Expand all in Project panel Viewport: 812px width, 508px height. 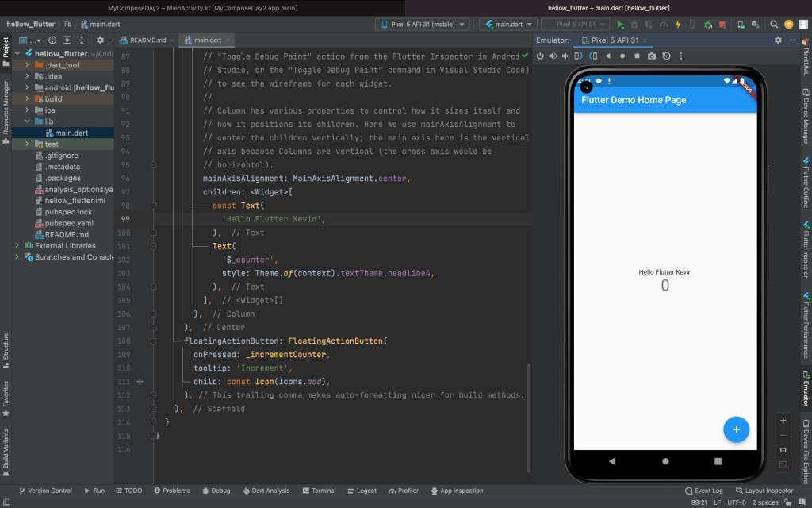pos(67,40)
